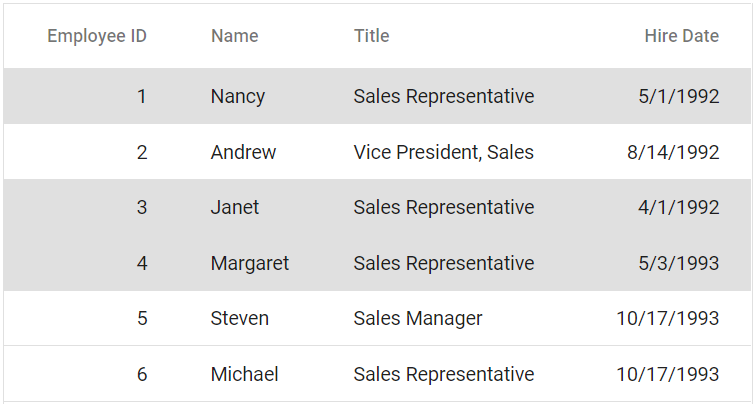The image size is (756, 404).
Task: Click the Steven name cell
Action: pyautogui.click(x=239, y=318)
